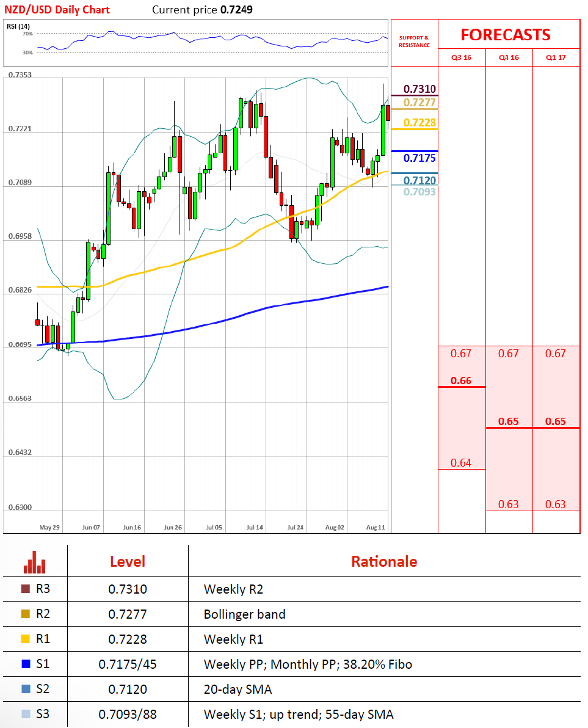Screen dimensions: 588x728
Task: Click the 0.7277 resistance level on chart
Action: click(419, 102)
